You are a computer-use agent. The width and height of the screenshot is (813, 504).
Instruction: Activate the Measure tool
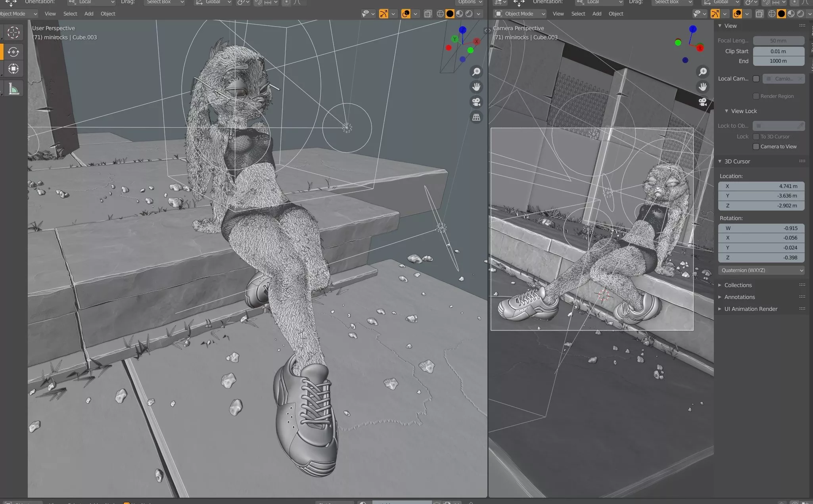click(x=13, y=89)
